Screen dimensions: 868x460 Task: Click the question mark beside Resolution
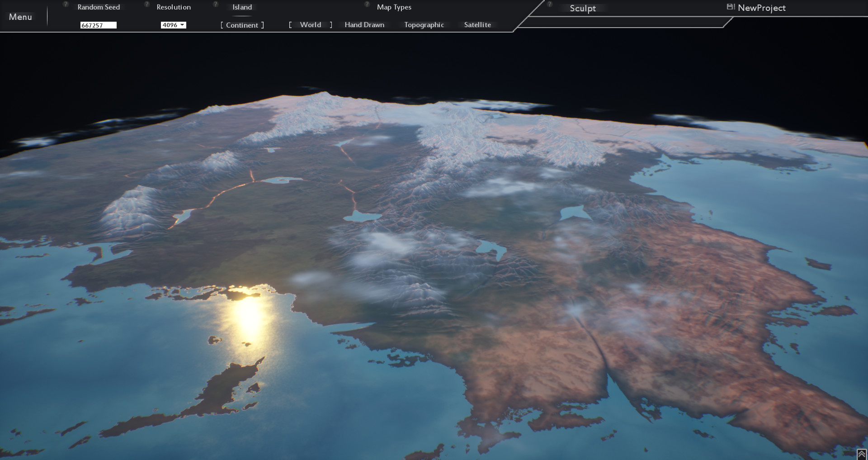point(146,4)
